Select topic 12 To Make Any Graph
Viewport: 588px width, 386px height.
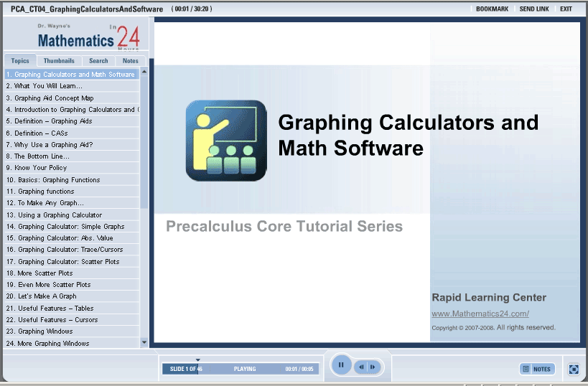[x=72, y=203]
